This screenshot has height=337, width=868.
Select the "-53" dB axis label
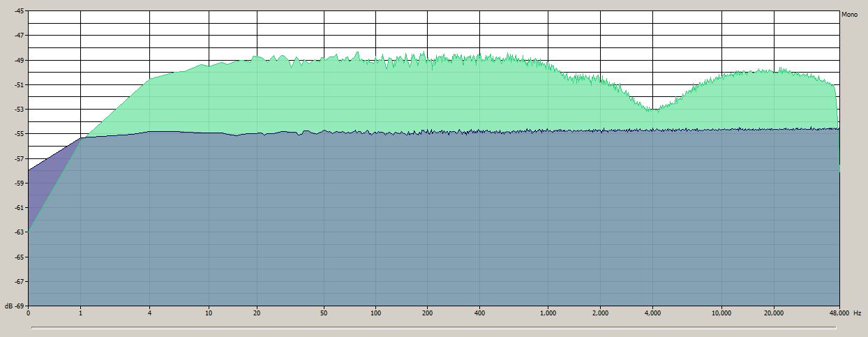[18, 109]
